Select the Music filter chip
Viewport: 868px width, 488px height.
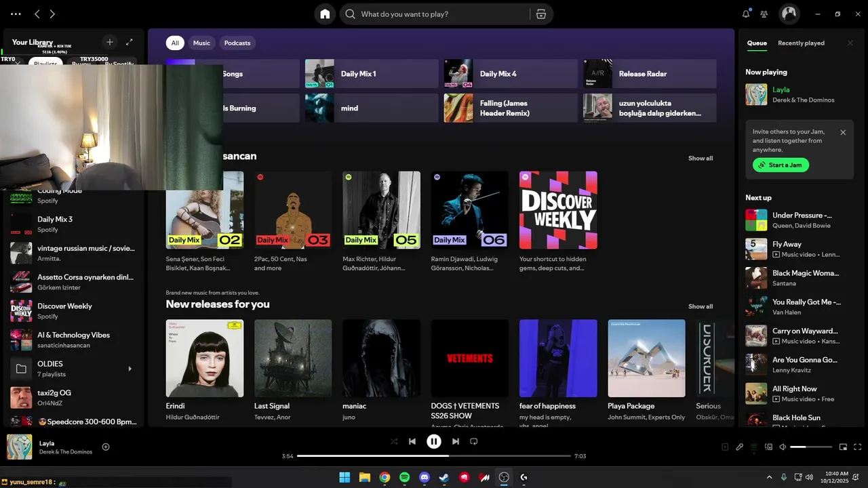coord(201,43)
